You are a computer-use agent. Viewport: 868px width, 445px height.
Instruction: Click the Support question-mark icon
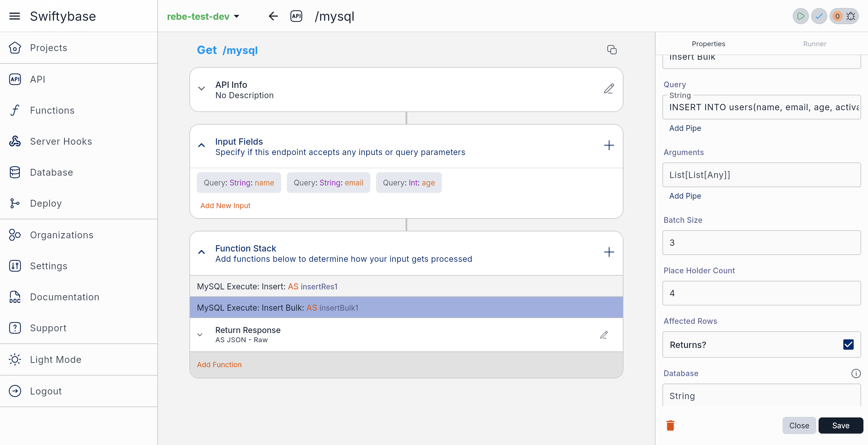point(15,328)
